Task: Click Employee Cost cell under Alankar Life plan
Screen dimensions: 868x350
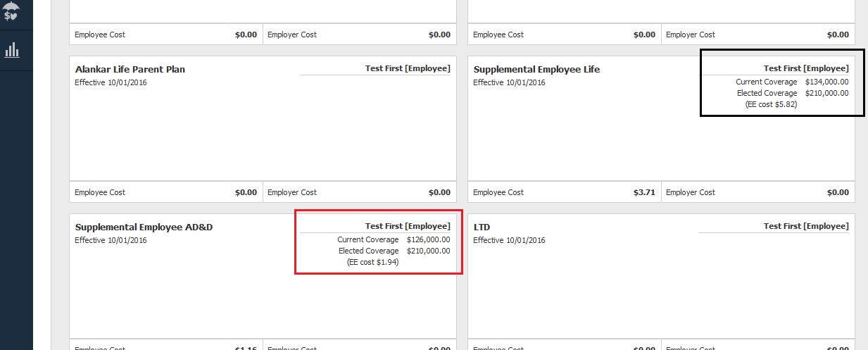Action: coord(165,192)
